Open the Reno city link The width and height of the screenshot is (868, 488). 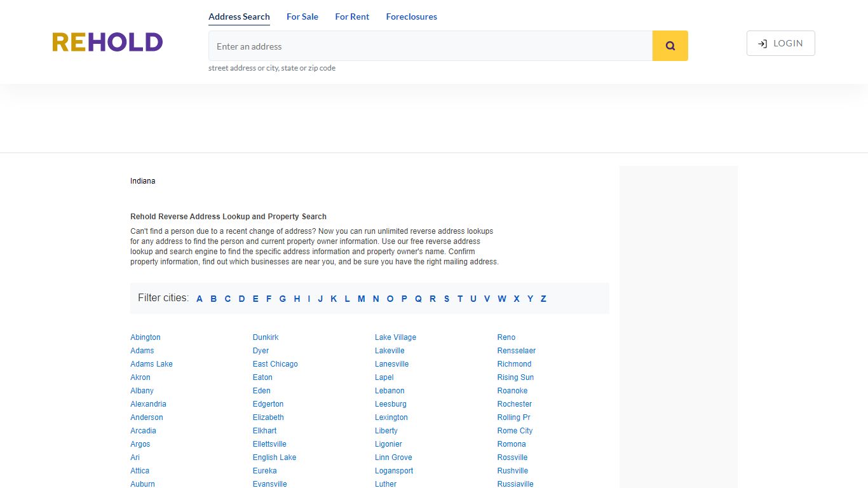click(506, 337)
